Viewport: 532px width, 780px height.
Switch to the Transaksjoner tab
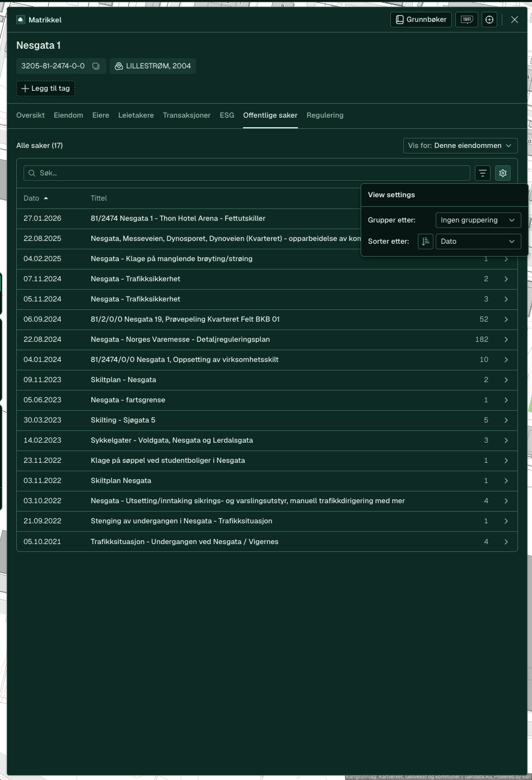186,115
